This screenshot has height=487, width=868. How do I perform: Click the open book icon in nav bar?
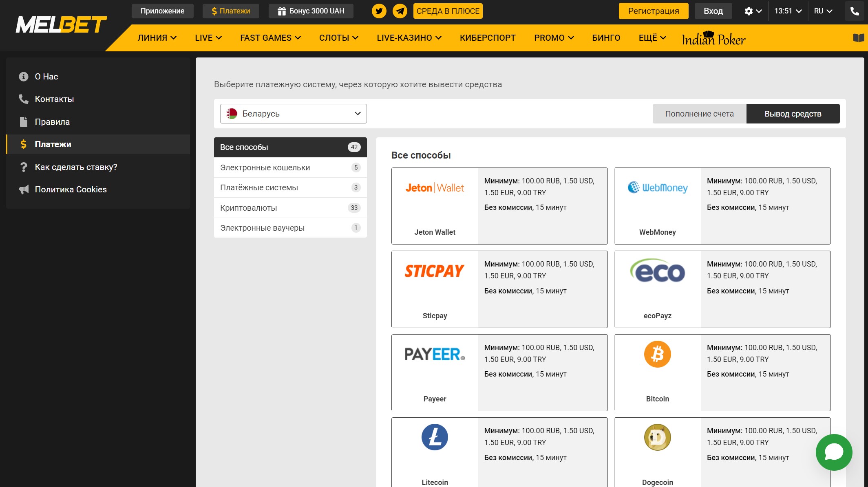[x=858, y=38]
